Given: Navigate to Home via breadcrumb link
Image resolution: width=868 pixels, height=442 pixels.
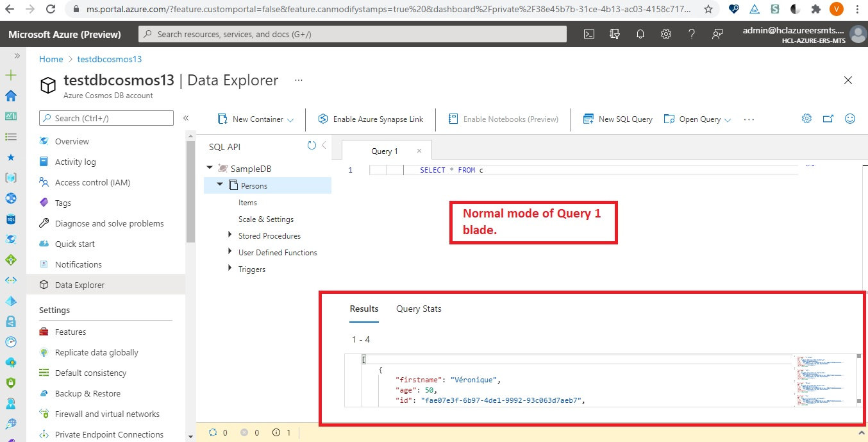Looking at the screenshot, I should click(51, 58).
